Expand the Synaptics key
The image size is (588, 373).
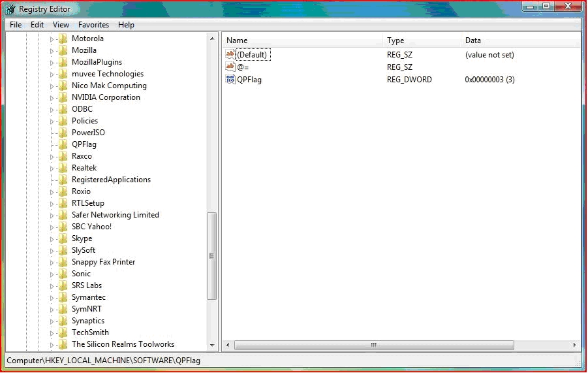(52, 321)
